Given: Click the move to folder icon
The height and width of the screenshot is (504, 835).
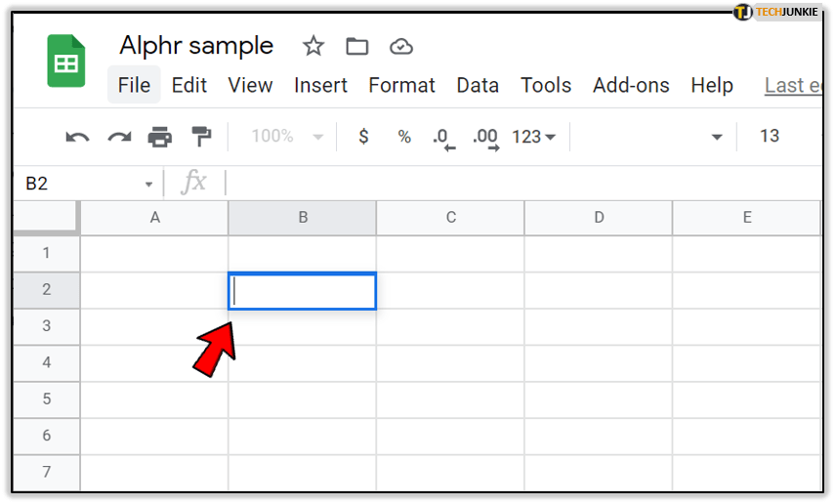Looking at the screenshot, I should pos(357,46).
